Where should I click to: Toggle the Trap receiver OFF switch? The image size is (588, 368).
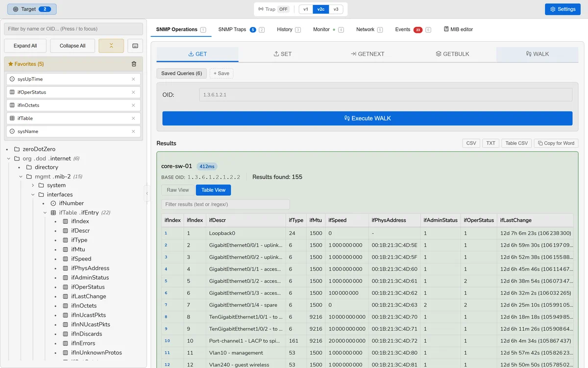[x=283, y=9]
